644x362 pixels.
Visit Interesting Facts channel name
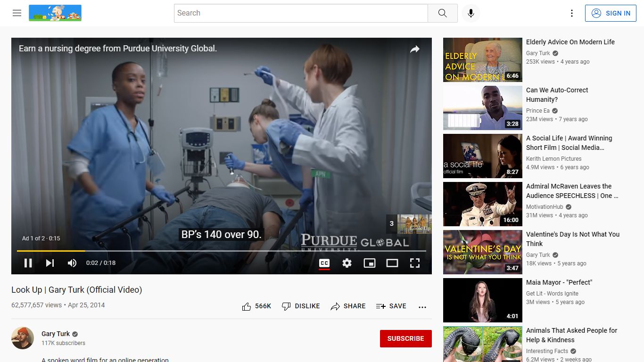pyautogui.click(x=546, y=351)
